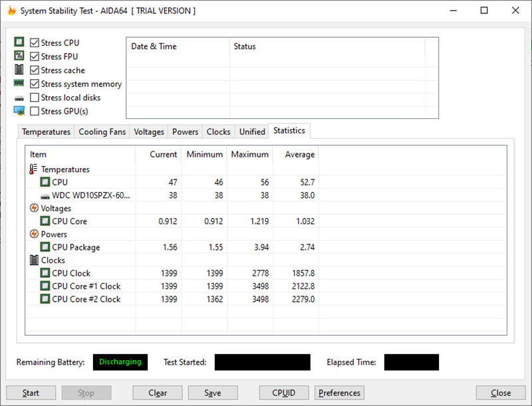Image resolution: width=532 pixels, height=406 pixels.
Task: Click the CPU Core #2 Clock icon
Action: coord(45,299)
